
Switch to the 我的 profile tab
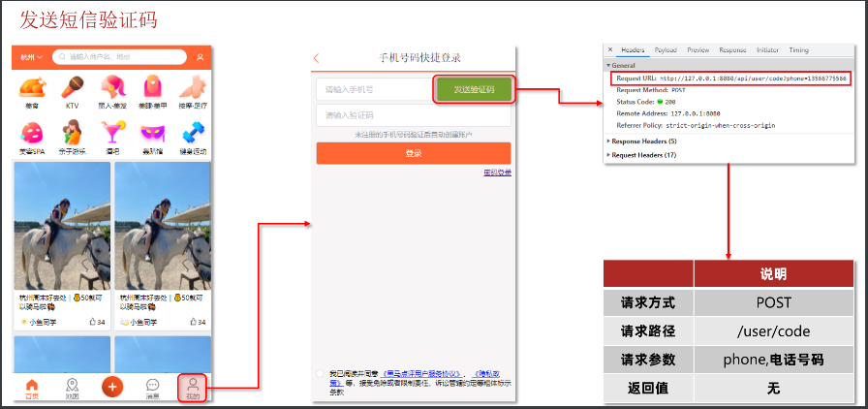(193, 388)
